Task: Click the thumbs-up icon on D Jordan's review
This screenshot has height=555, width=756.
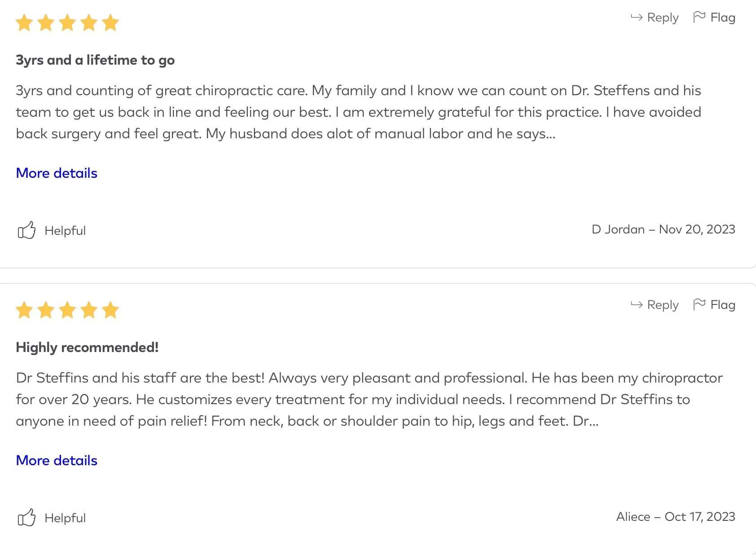Action: pos(26,230)
